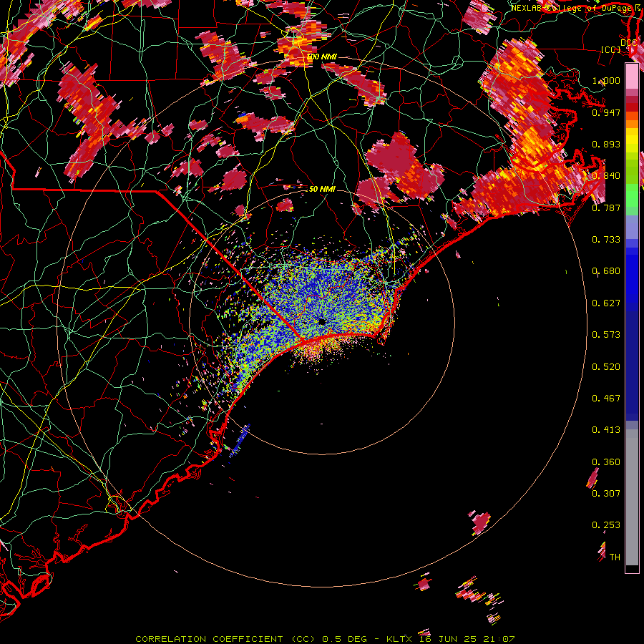Click the 0.467 scale value

tap(606, 399)
